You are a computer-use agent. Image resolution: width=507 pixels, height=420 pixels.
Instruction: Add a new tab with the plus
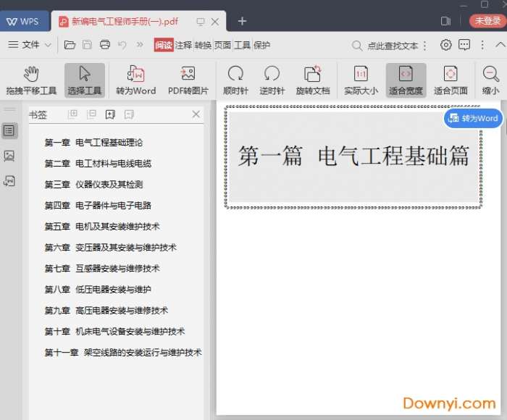point(242,21)
